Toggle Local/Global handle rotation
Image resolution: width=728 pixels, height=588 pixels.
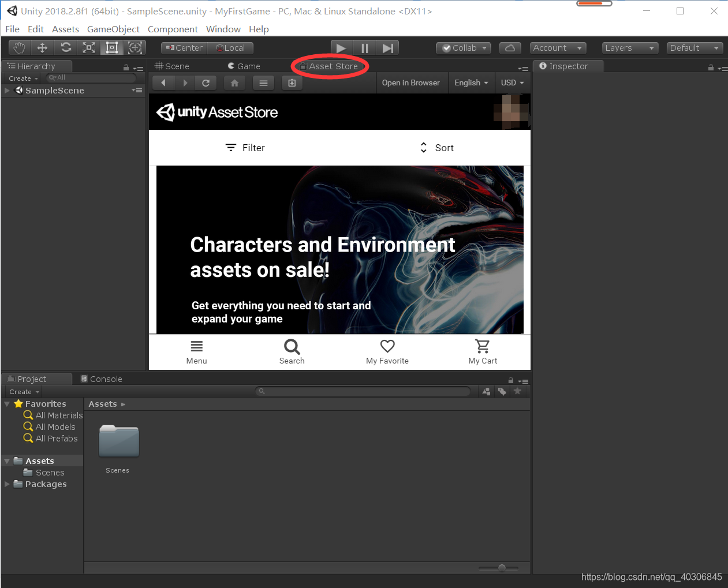coord(230,48)
